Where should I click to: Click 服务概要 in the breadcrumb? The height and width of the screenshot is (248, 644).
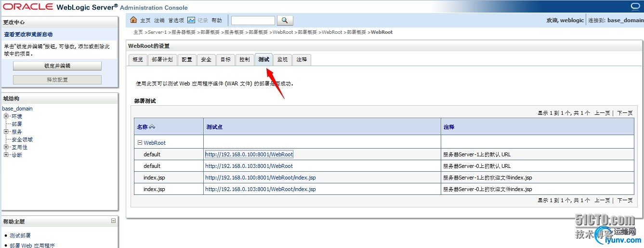pos(234,32)
